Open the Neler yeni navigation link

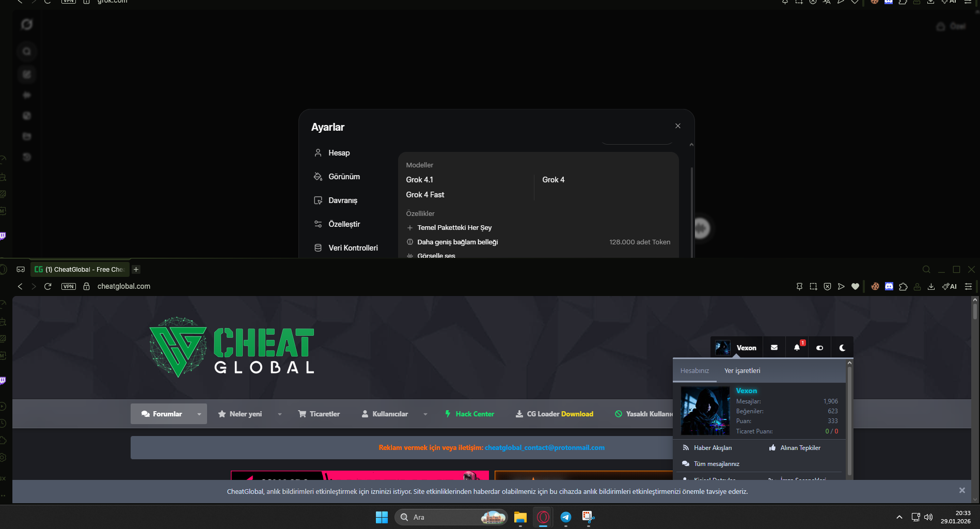(x=240, y=414)
